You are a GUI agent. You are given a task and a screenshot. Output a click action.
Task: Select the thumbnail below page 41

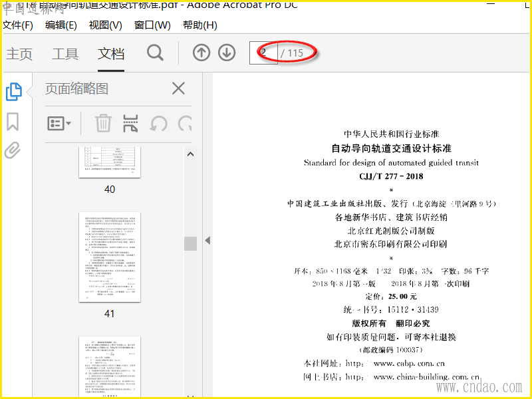[x=110, y=367]
